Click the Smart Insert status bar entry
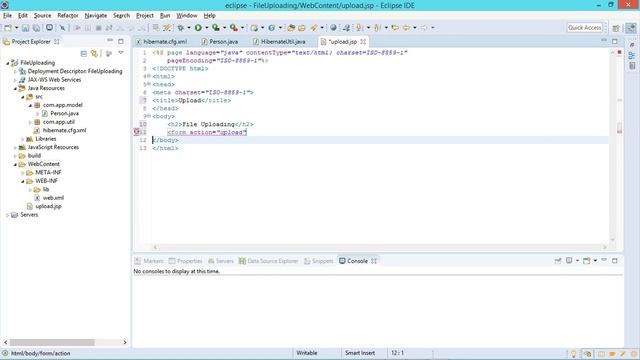The width and height of the screenshot is (640, 360). coord(360,353)
